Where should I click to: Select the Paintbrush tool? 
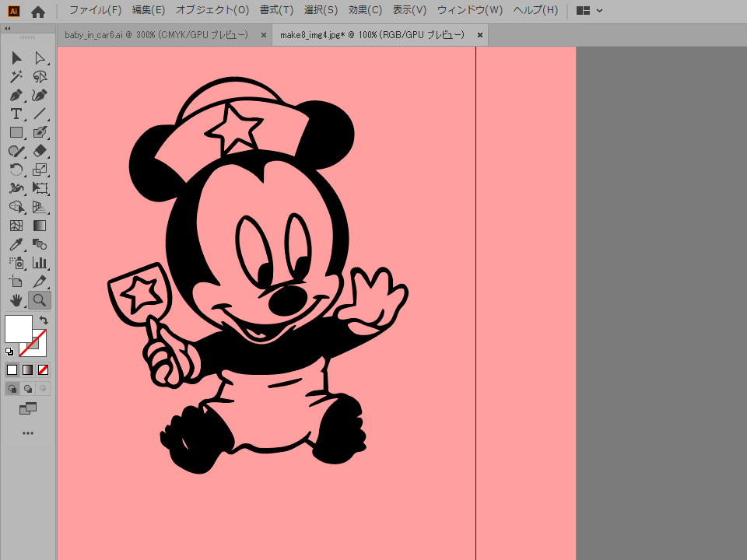(x=40, y=132)
